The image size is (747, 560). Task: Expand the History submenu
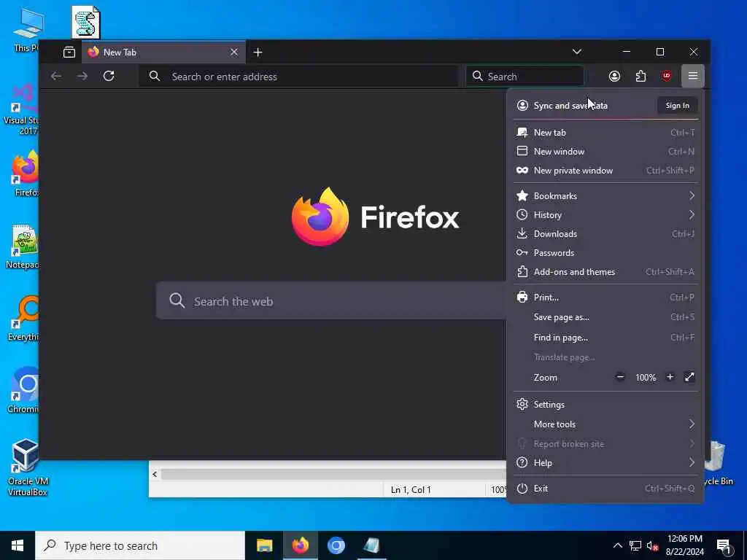click(x=605, y=215)
